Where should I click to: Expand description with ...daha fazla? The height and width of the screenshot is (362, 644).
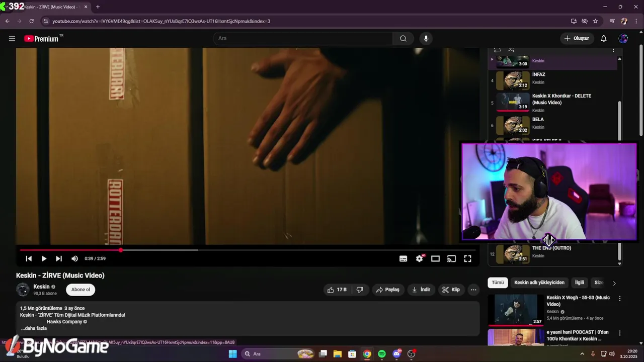[x=34, y=328]
